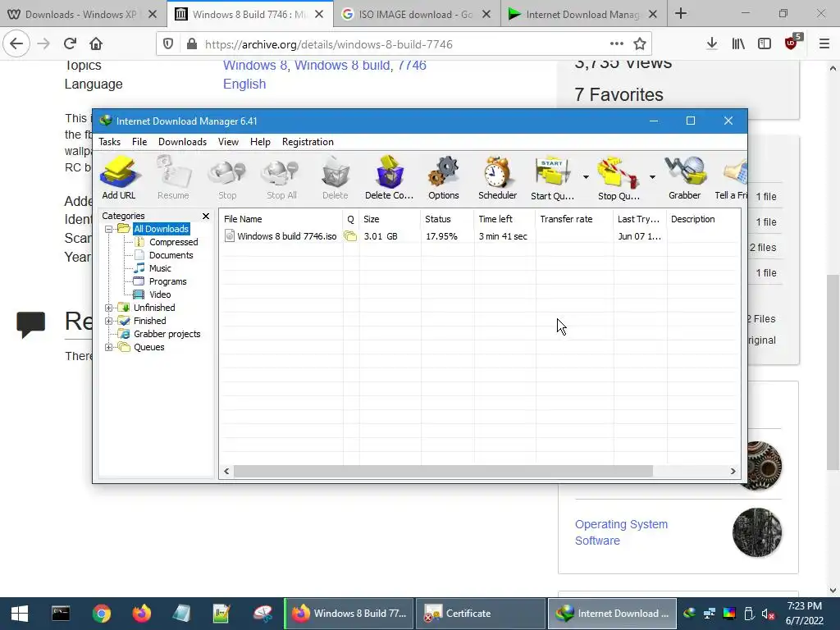
Task: Click the Delete Completed icon
Action: (x=390, y=178)
